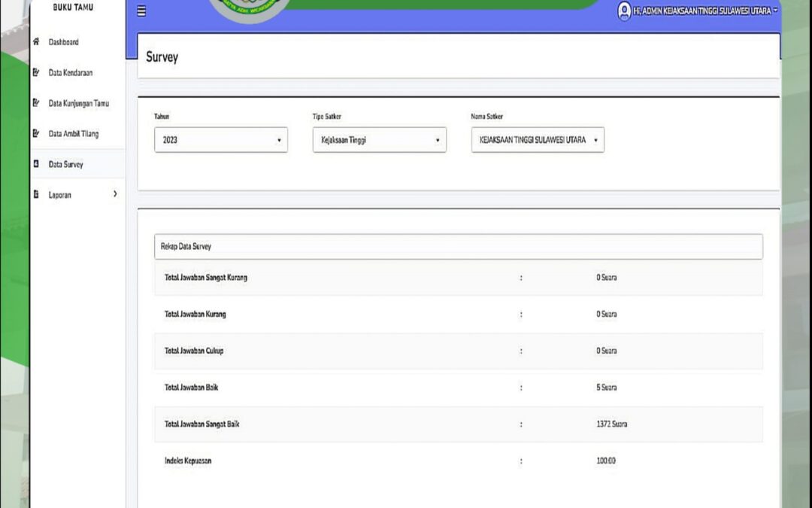This screenshot has height=508, width=812.
Task: Click the icon beside Data Kunjungan Tamu
Action: pos(36,103)
